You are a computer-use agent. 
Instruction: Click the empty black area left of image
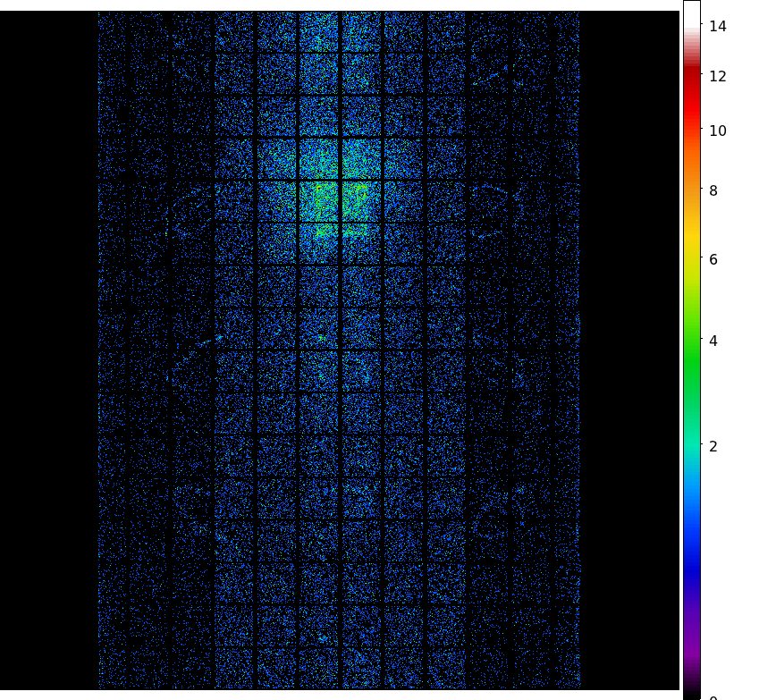[x=49, y=358]
